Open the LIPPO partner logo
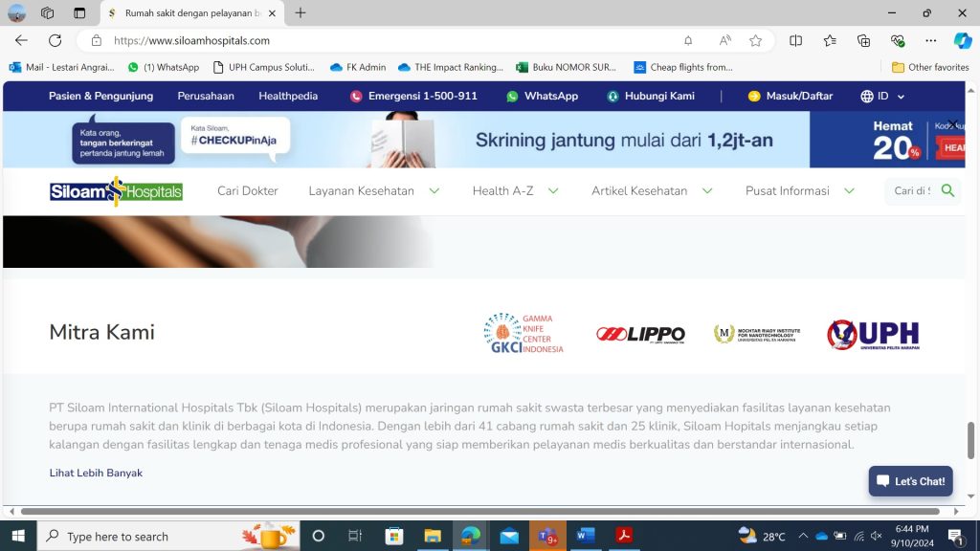The width and height of the screenshot is (980, 551). click(640, 334)
